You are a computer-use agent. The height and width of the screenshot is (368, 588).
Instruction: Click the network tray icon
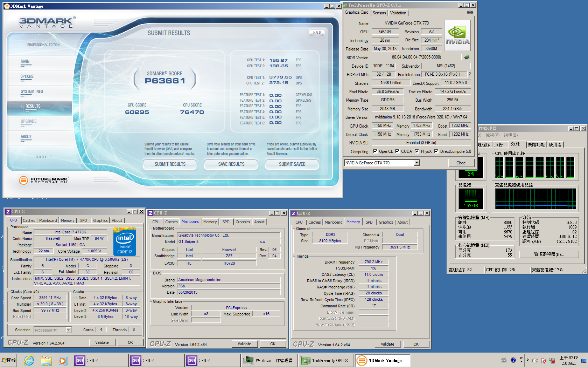point(552,360)
